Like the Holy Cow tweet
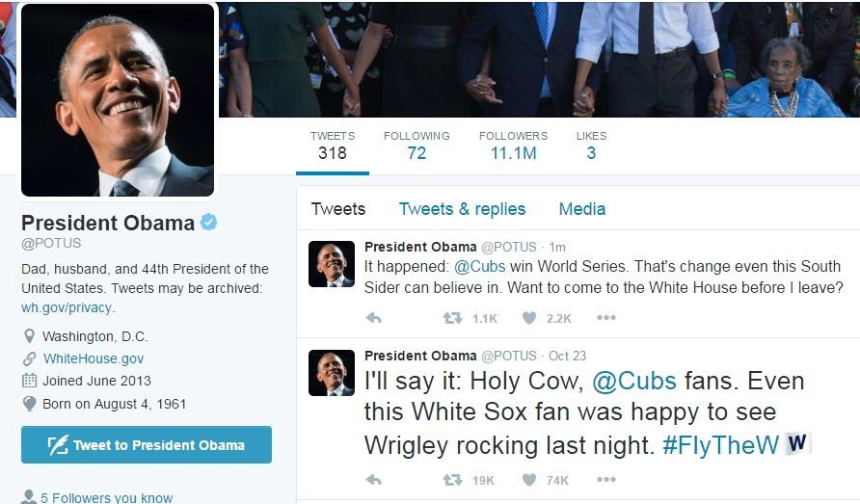Viewport: 860px width, 504px height. (529, 480)
